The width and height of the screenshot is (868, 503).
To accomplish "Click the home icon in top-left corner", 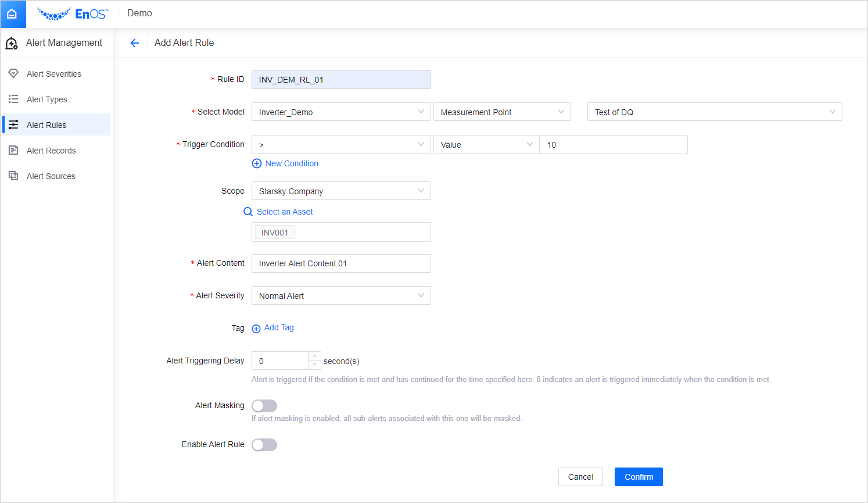I will 12,14.
